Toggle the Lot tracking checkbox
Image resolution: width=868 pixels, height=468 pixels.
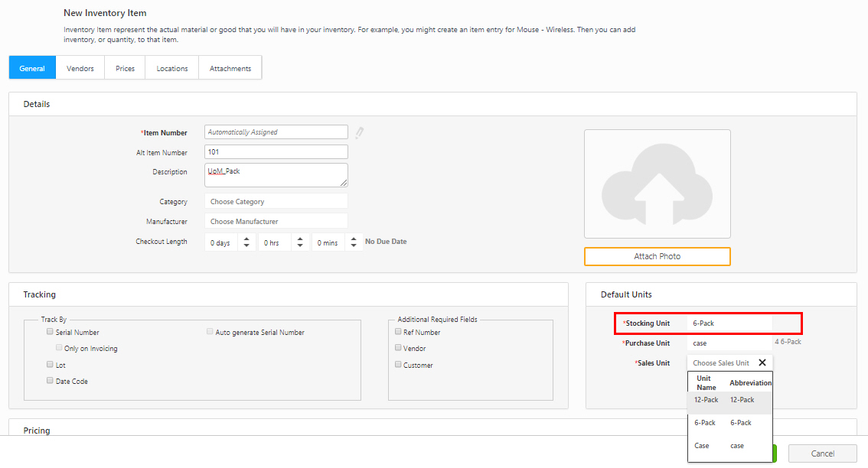50,365
